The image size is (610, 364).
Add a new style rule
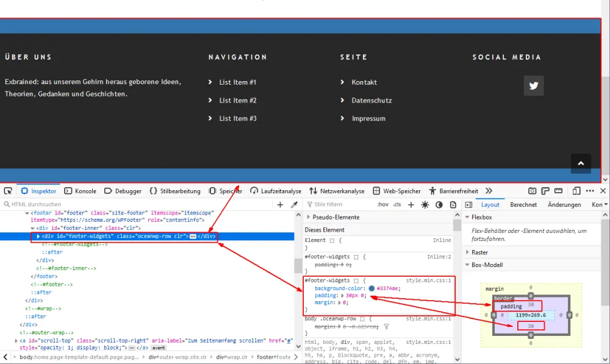[411, 204]
